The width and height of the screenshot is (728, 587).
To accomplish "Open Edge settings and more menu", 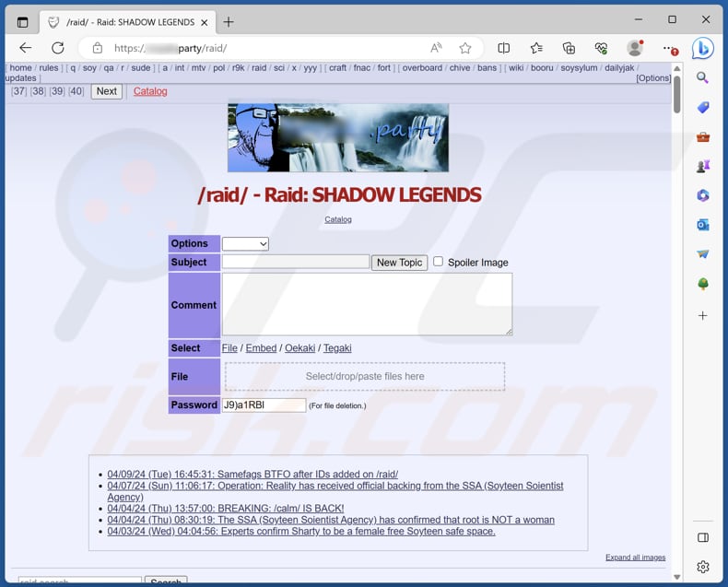I will pyautogui.click(x=669, y=48).
